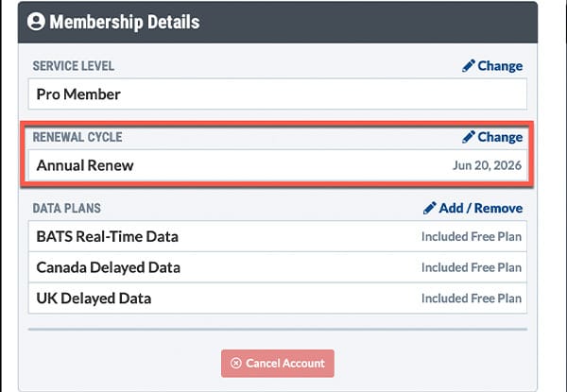Select the Pro Member service level field

click(x=78, y=94)
